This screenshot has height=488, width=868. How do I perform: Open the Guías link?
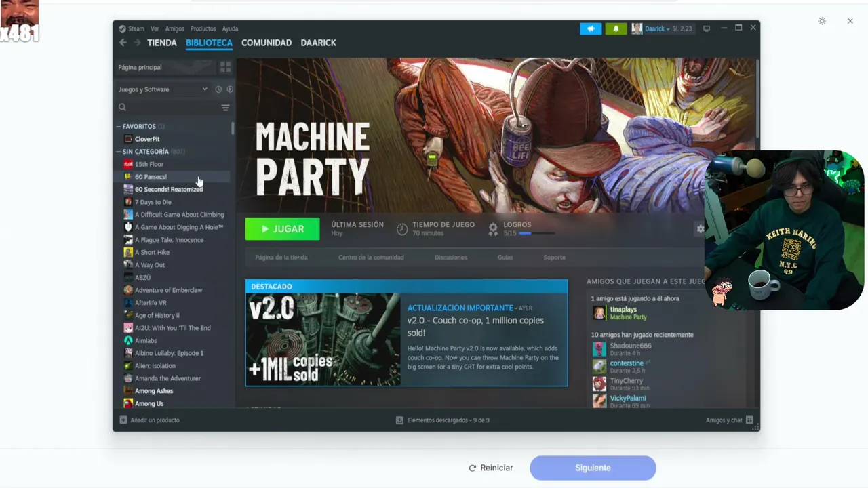coord(505,258)
